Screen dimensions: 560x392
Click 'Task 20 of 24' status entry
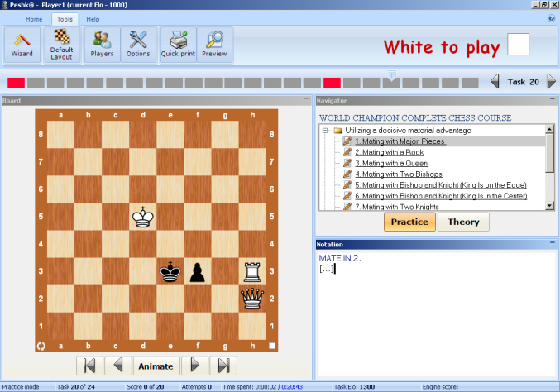pos(76,387)
